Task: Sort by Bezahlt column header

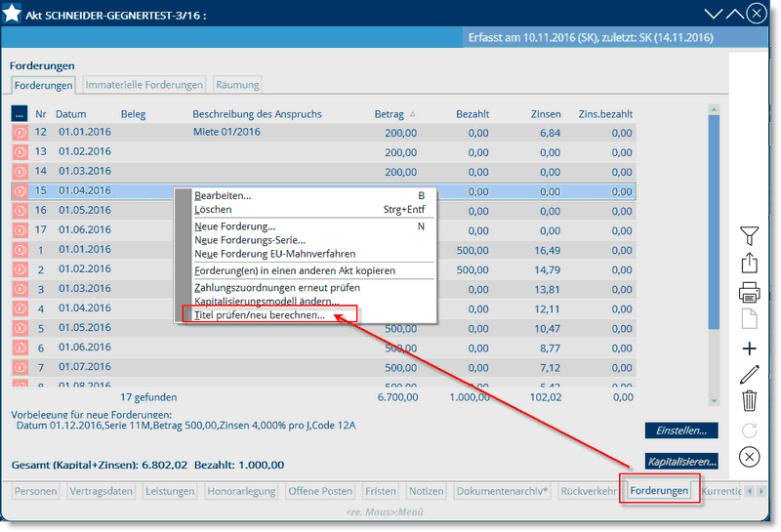Action: pyautogui.click(x=473, y=114)
